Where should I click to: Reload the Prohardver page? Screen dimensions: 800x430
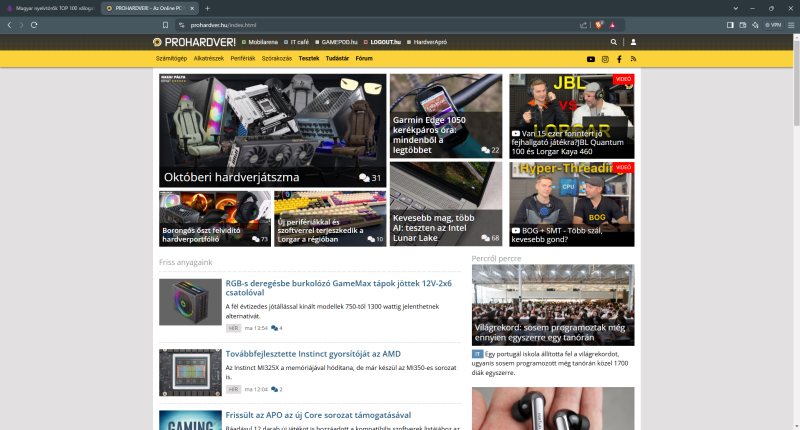[x=34, y=25]
